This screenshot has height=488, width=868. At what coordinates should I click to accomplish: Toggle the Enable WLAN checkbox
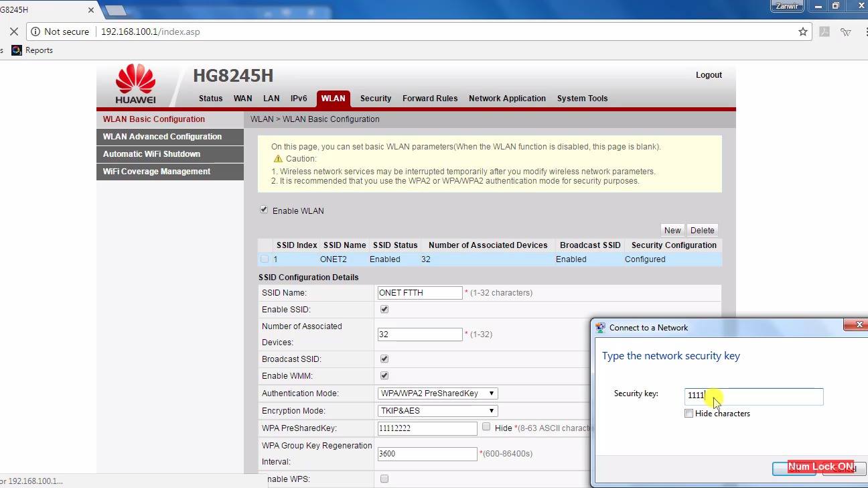point(264,210)
